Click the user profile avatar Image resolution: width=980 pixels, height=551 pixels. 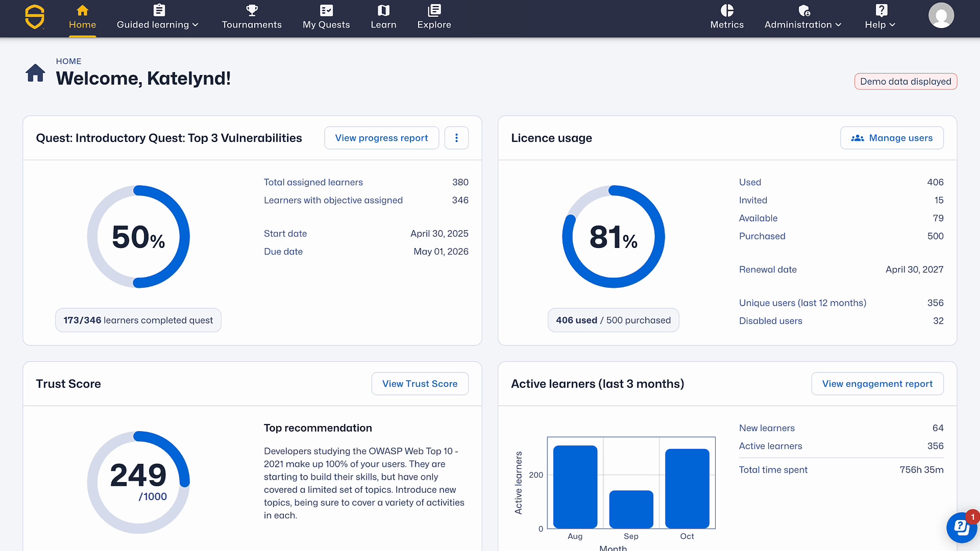pyautogui.click(x=941, y=16)
